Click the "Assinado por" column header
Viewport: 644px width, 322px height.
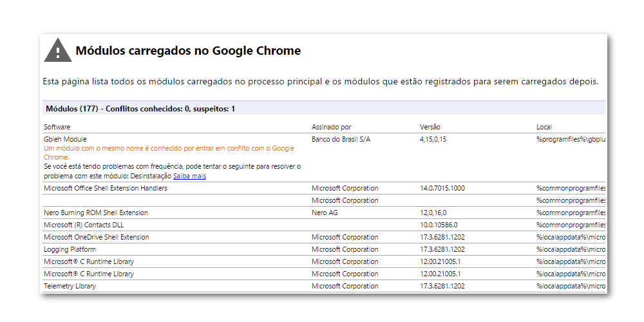click(x=331, y=127)
